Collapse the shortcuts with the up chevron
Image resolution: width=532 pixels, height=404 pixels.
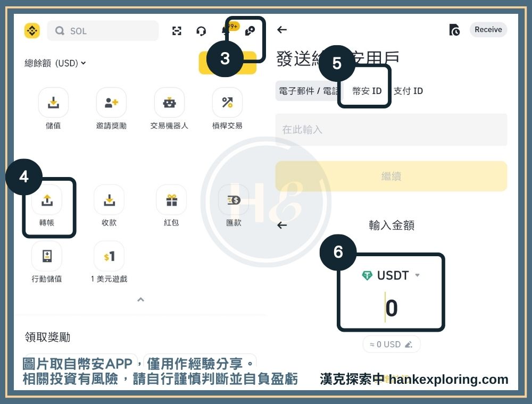pos(140,300)
